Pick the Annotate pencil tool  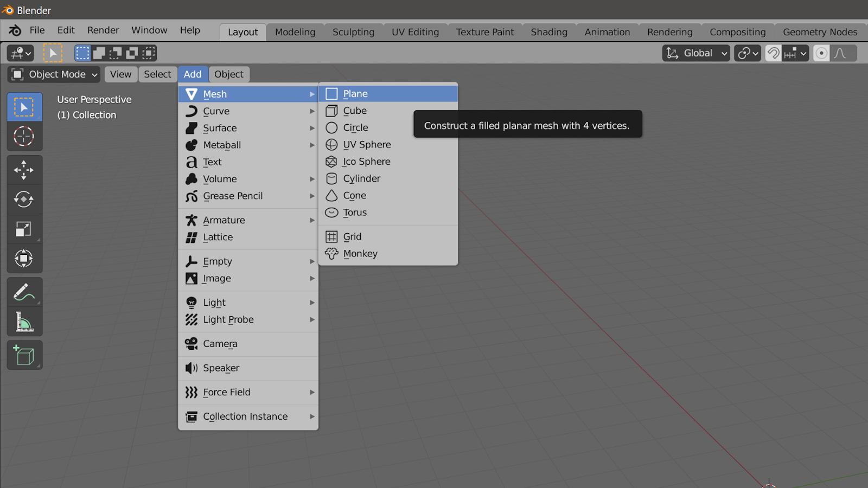(x=24, y=292)
